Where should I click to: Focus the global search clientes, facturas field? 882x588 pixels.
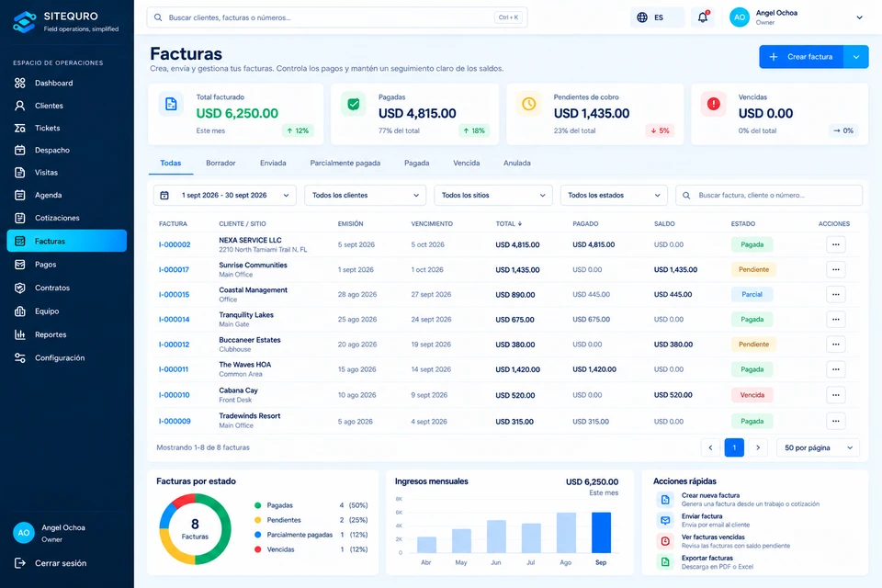coord(337,17)
